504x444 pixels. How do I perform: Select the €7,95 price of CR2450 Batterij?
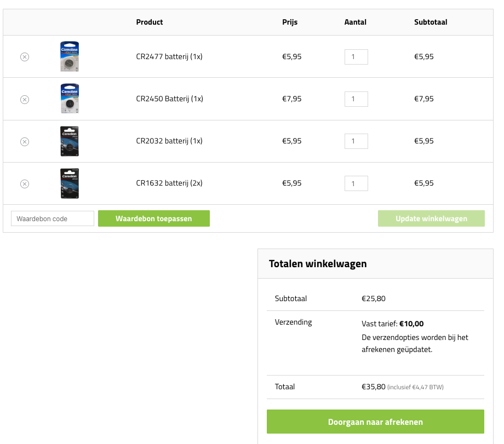[x=292, y=99]
